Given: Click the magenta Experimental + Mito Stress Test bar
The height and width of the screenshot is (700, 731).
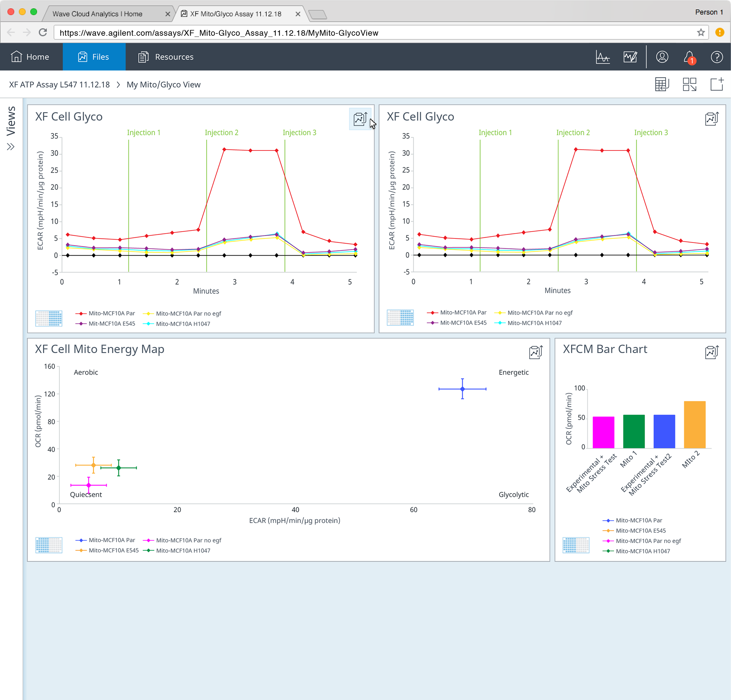Looking at the screenshot, I should [603, 432].
